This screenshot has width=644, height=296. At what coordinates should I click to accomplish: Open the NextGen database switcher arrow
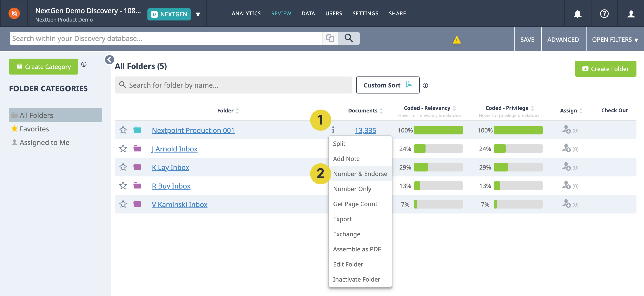point(198,14)
